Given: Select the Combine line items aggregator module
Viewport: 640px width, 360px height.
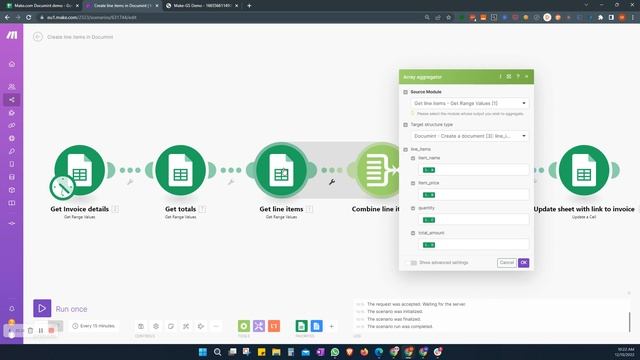Looking at the screenshot, I should click(x=378, y=170).
